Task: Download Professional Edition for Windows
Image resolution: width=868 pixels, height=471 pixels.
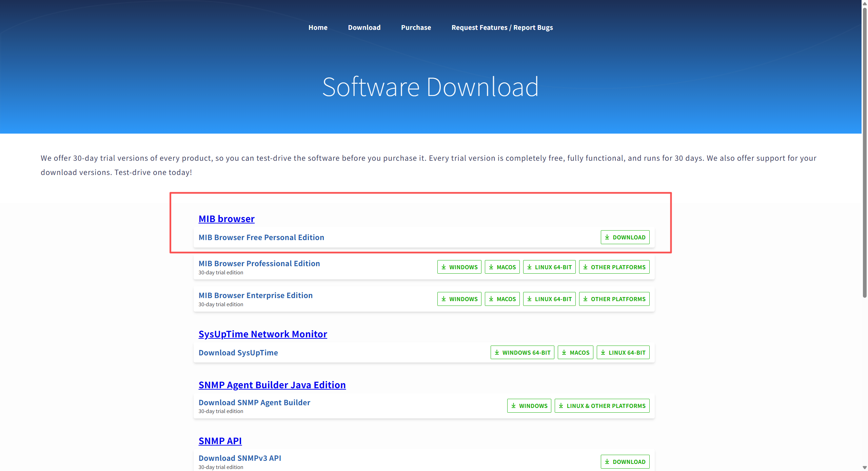Action: (x=459, y=267)
